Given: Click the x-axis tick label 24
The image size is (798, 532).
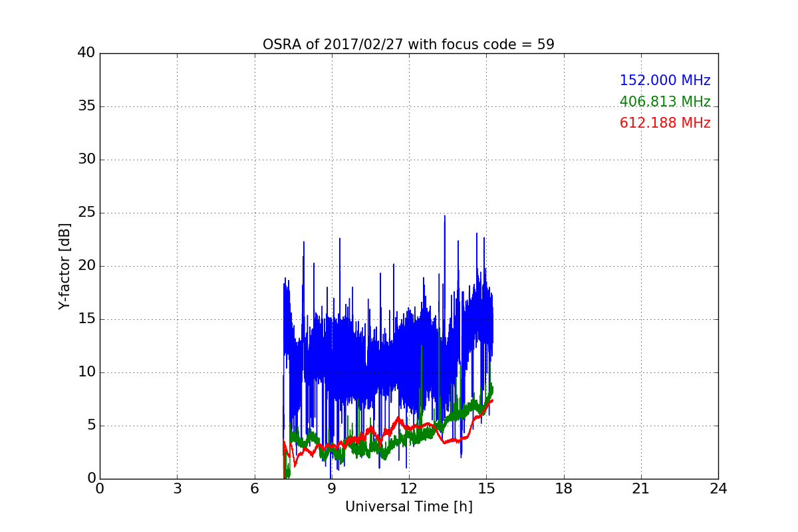Looking at the screenshot, I should coord(718,489).
